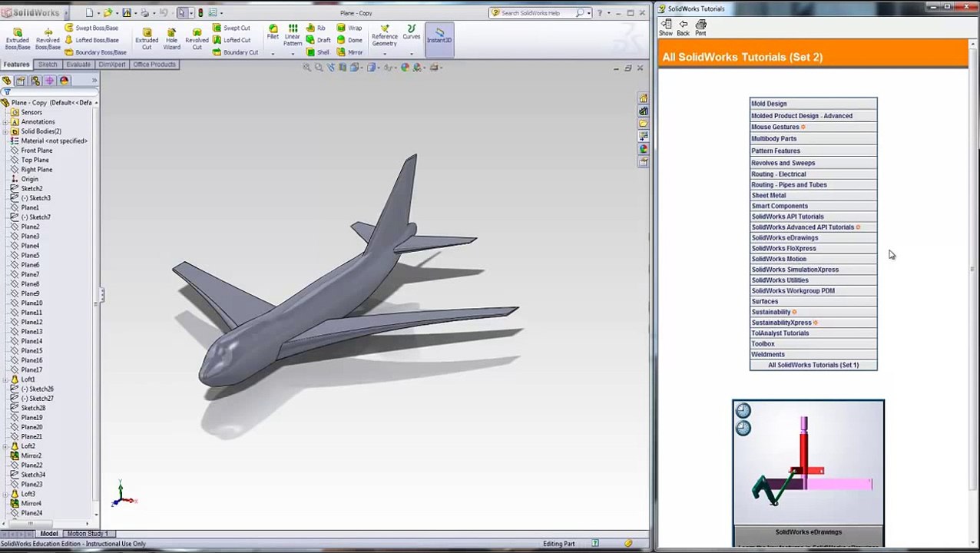Screen dimensions: 980x553
Task: Go to All SolidWorks Tutorials (Set 1)
Action: click(813, 365)
